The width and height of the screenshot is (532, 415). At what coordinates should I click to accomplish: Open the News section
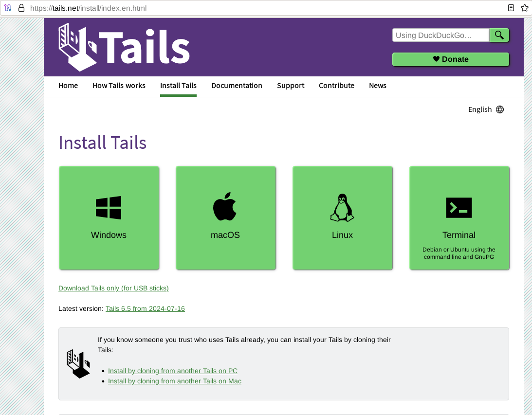[x=378, y=86]
